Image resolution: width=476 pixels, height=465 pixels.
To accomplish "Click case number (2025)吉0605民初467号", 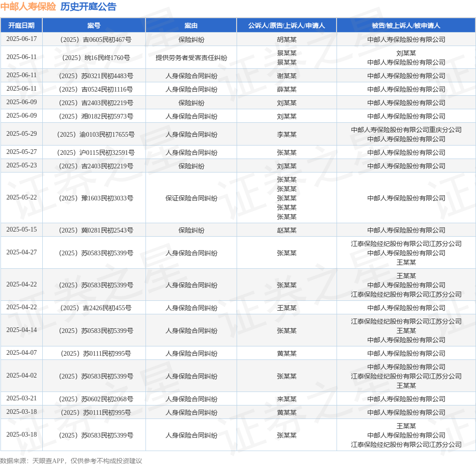I will click(96, 40).
